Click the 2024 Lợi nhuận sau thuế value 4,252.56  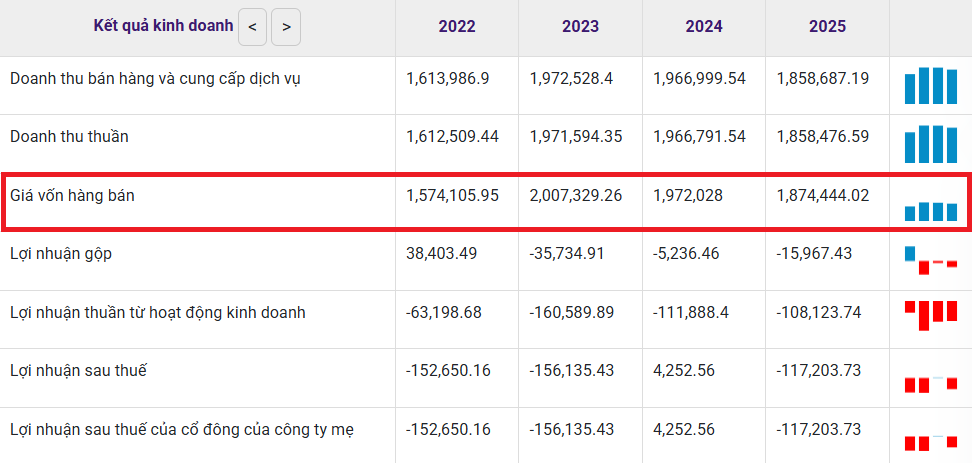[x=685, y=371]
